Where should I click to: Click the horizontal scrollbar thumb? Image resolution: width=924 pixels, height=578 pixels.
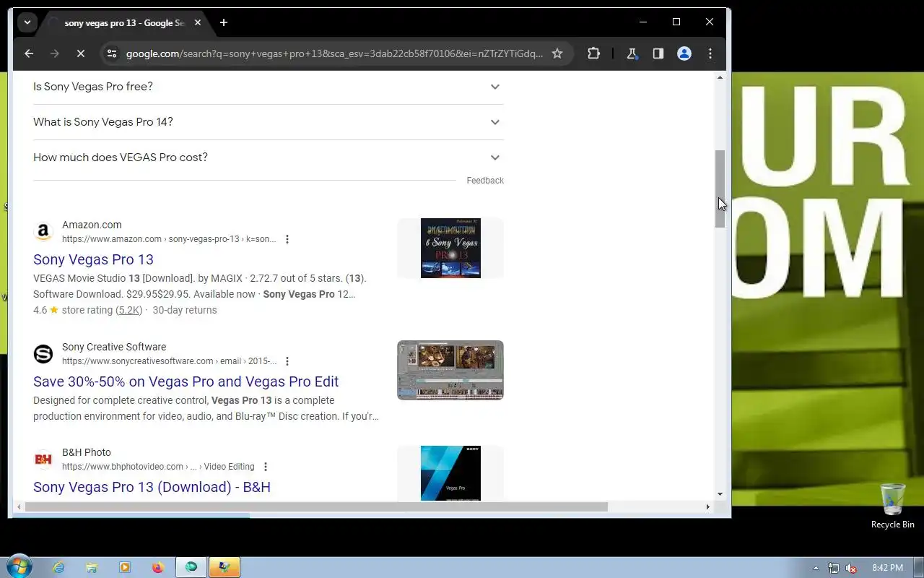(316, 506)
